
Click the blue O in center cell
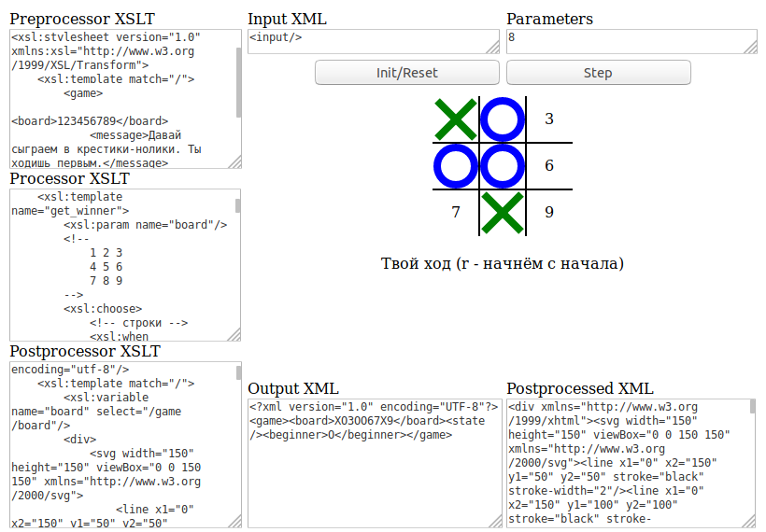(503, 166)
